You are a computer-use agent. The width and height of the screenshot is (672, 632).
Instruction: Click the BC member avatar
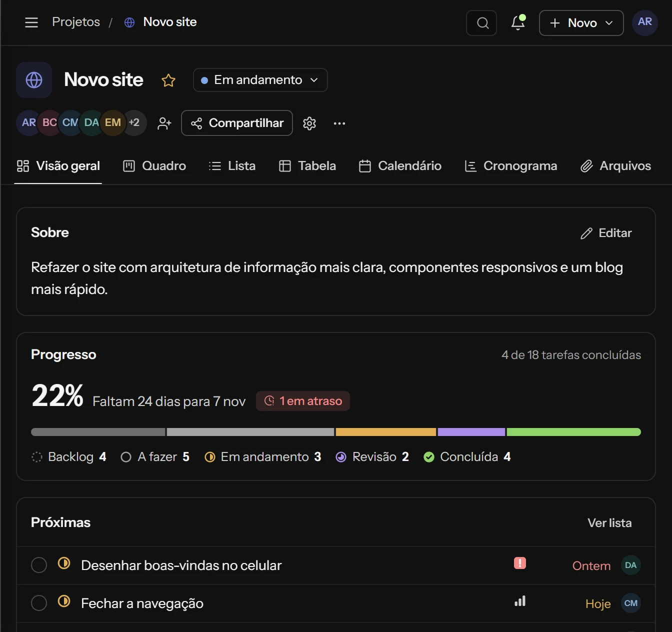tap(49, 122)
